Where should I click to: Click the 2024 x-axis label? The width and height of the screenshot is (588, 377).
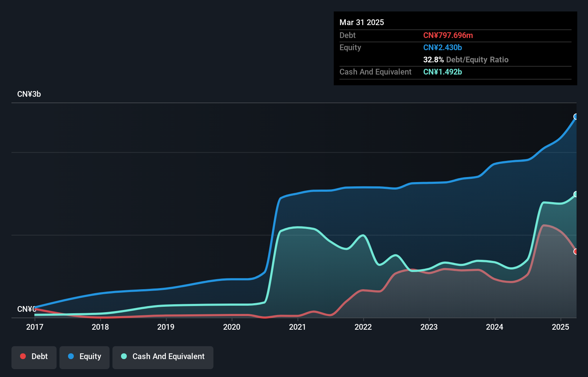click(495, 327)
